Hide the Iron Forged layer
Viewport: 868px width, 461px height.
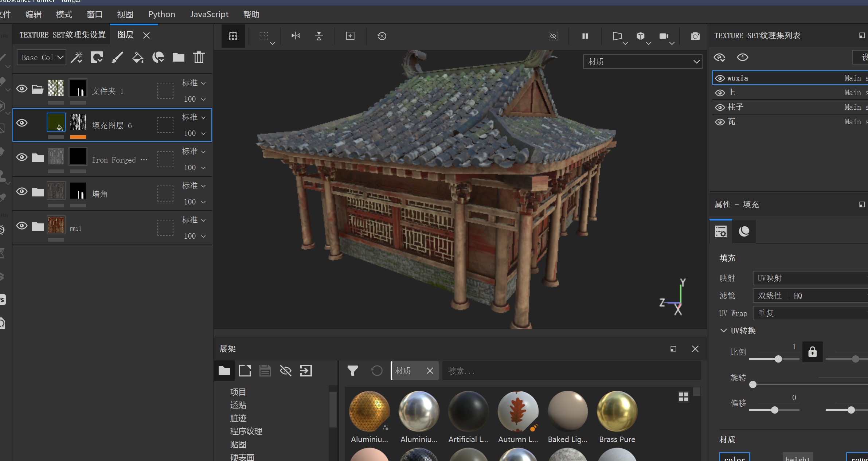pyautogui.click(x=22, y=157)
